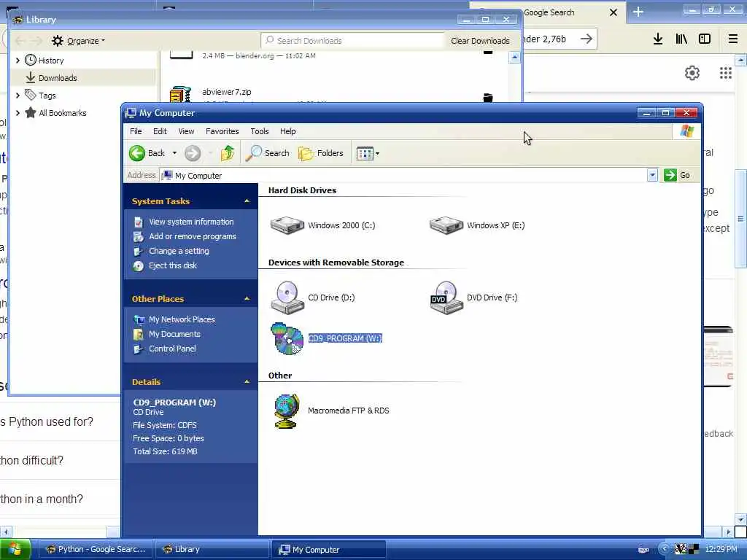
Task: Click the Search toolbar button
Action: (267, 153)
